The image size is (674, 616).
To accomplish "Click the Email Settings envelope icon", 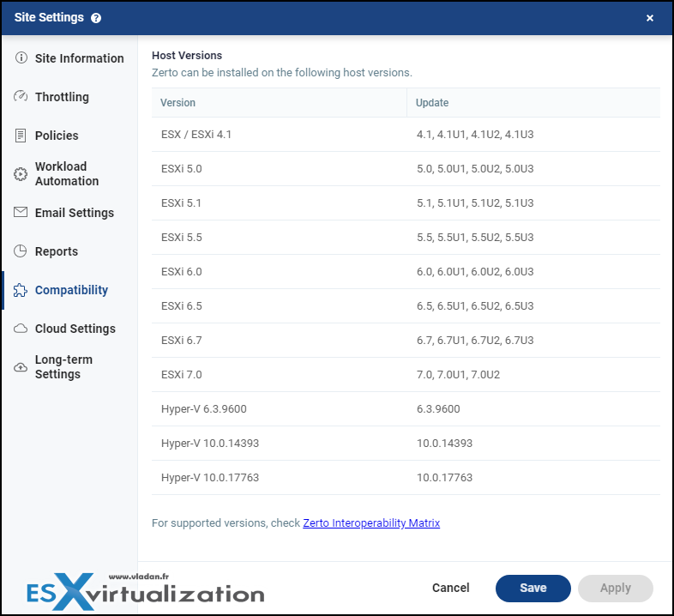I will click(x=21, y=212).
